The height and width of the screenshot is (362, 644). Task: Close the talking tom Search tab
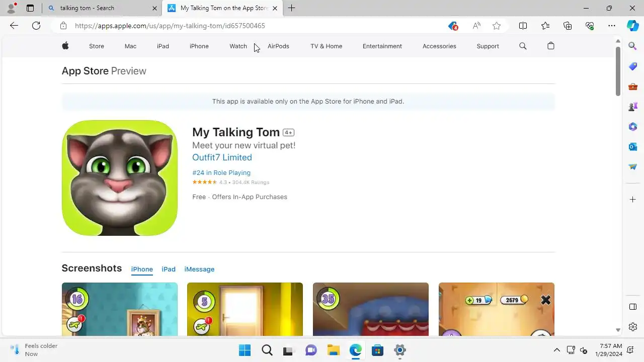pos(155,8)
